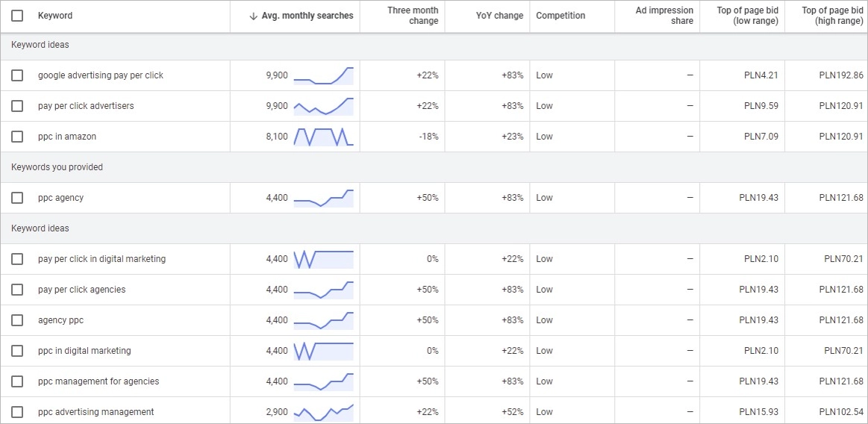This screenshot has height=424, width=868.
Task: Click the 'ppc in amazon' trend chart
Action: click(x=323, y=137)
